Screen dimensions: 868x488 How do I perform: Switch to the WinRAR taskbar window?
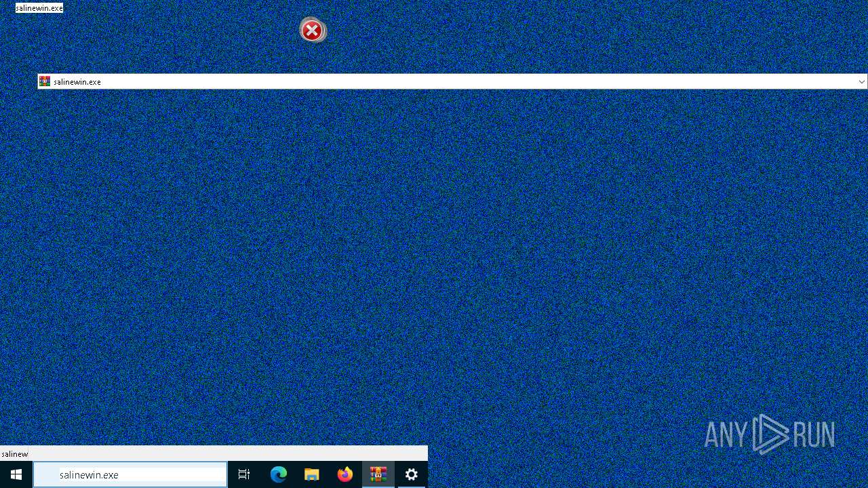(378, 474)
